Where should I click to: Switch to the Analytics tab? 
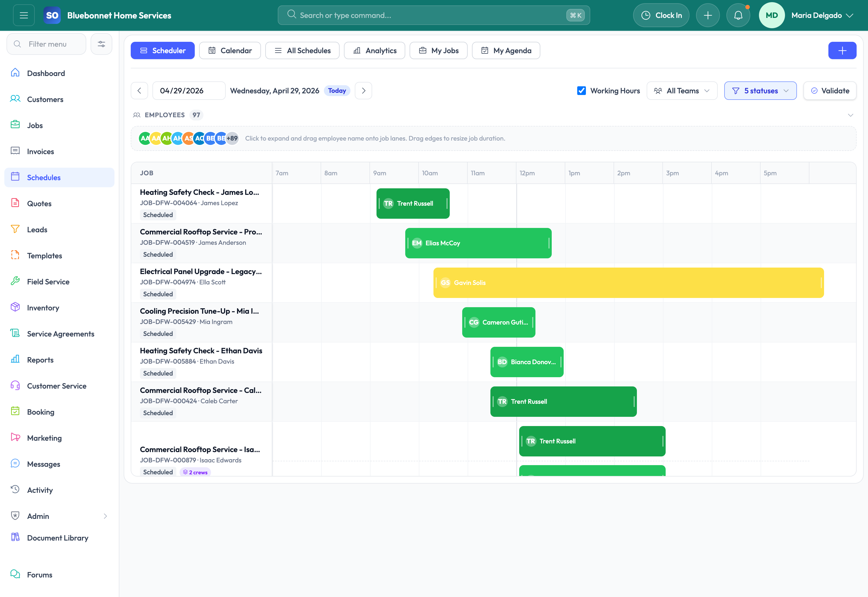tap(375, 50)
